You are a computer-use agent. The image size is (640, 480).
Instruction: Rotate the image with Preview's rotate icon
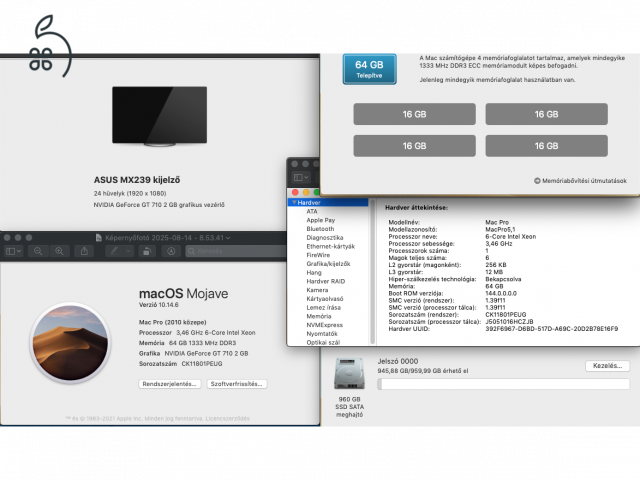click(x=147, y=251)
